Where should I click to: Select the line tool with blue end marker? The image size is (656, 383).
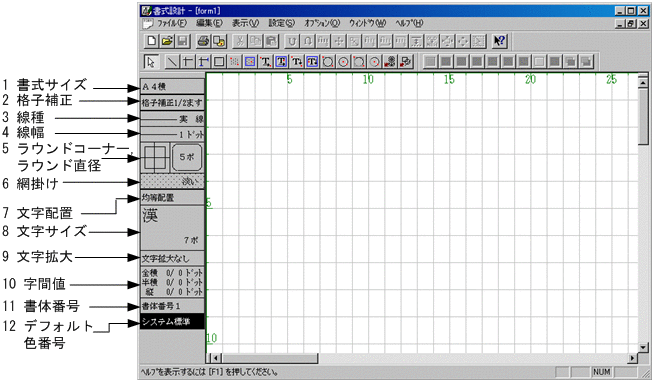[203, 62]
